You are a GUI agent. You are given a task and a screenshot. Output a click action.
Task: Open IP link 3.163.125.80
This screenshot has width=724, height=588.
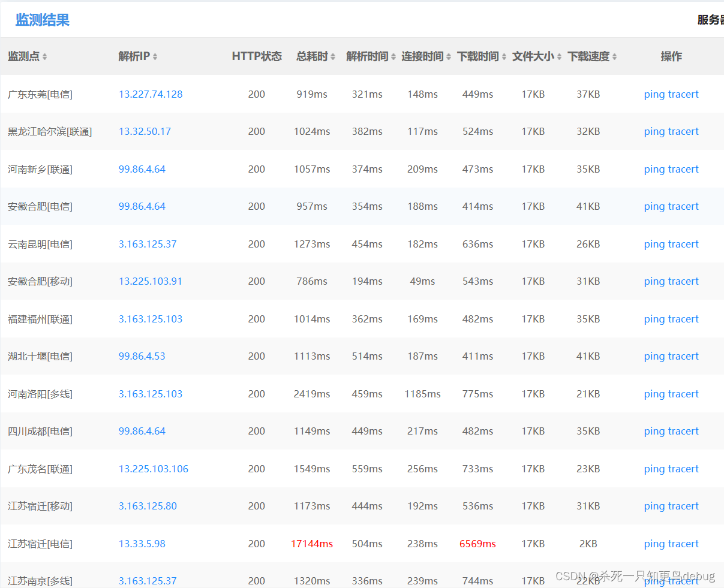coord(148,506)
